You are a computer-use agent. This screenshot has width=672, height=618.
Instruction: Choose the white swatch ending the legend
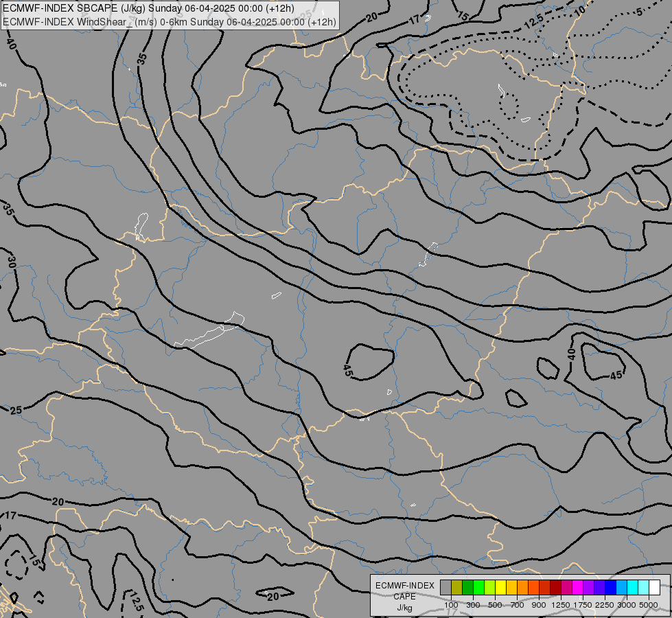pyautogui.click(x=654, y=588)
